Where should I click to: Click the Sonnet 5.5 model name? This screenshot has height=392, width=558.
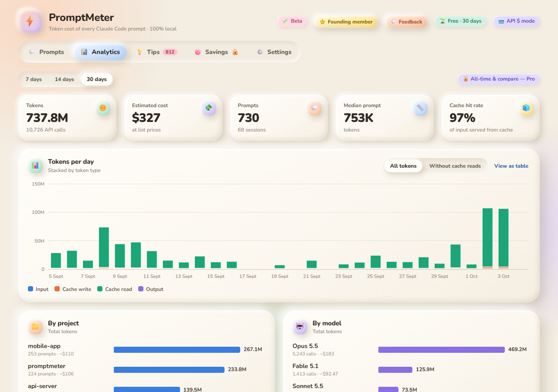tap(308, 386)
